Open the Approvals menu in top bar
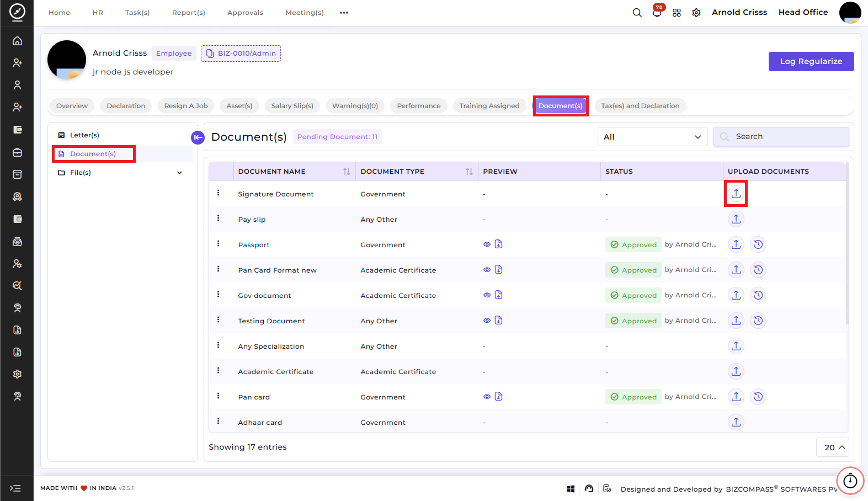This screenshot has width=868, height=501. tap(245, 13)
